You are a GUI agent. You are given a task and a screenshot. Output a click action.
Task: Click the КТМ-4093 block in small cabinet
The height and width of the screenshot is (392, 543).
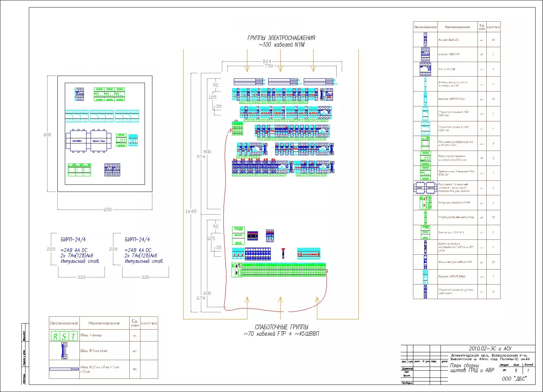(x=76, y=141)
